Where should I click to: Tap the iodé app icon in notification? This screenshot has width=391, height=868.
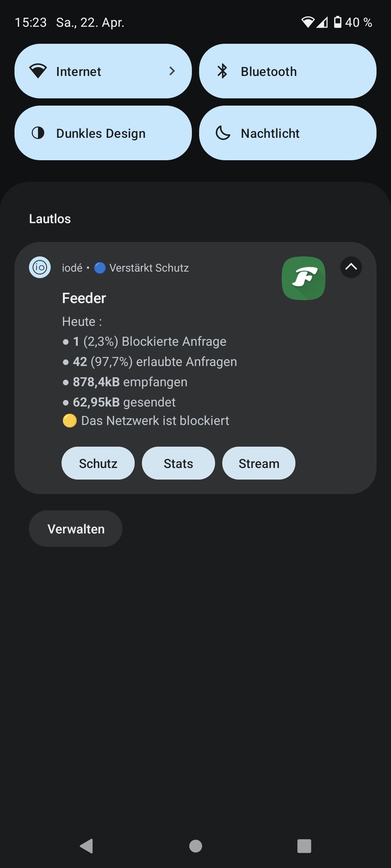click(x=40, y=267)
